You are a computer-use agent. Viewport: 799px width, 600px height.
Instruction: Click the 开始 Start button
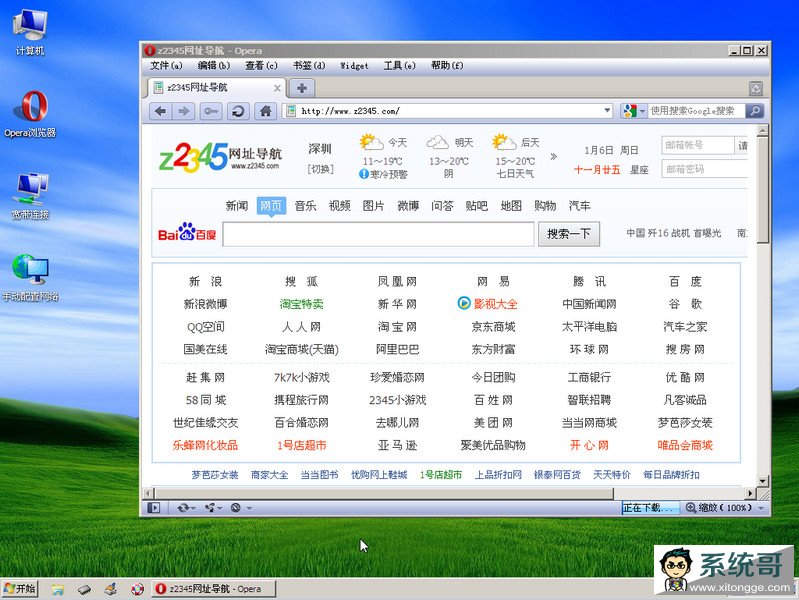point(20,589)
